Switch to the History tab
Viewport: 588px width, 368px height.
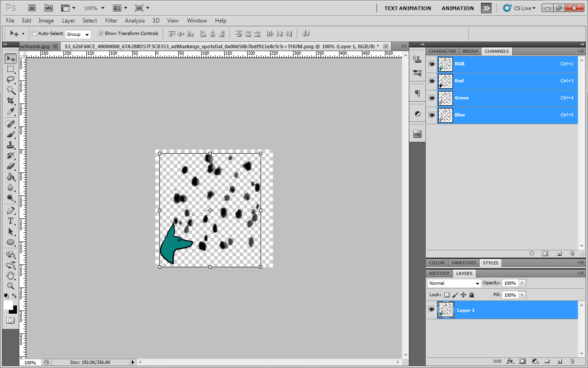pyautogui.click(x=439, y=273)
